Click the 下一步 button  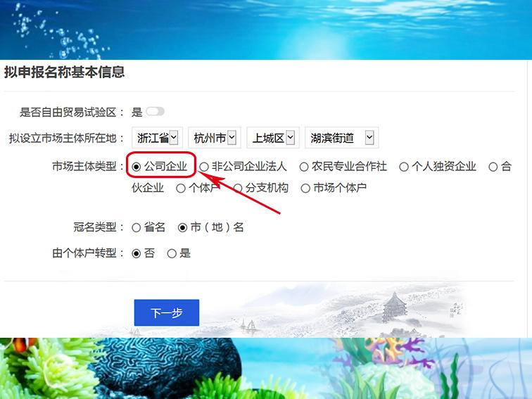coord(167,313)
